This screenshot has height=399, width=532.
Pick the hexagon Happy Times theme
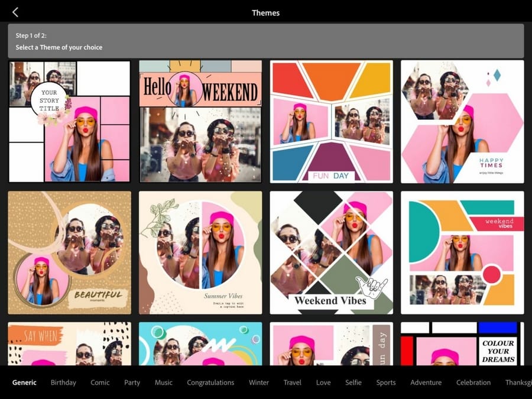(462, 121)
